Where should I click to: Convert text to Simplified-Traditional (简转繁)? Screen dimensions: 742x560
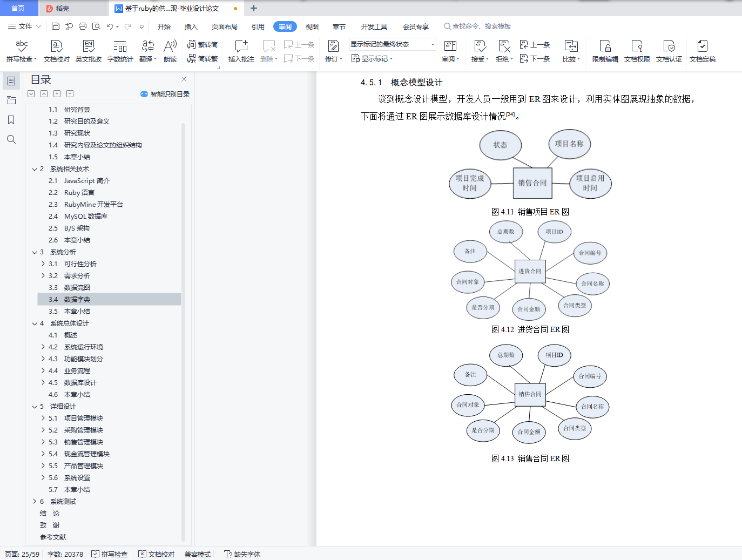click(203, 58)
